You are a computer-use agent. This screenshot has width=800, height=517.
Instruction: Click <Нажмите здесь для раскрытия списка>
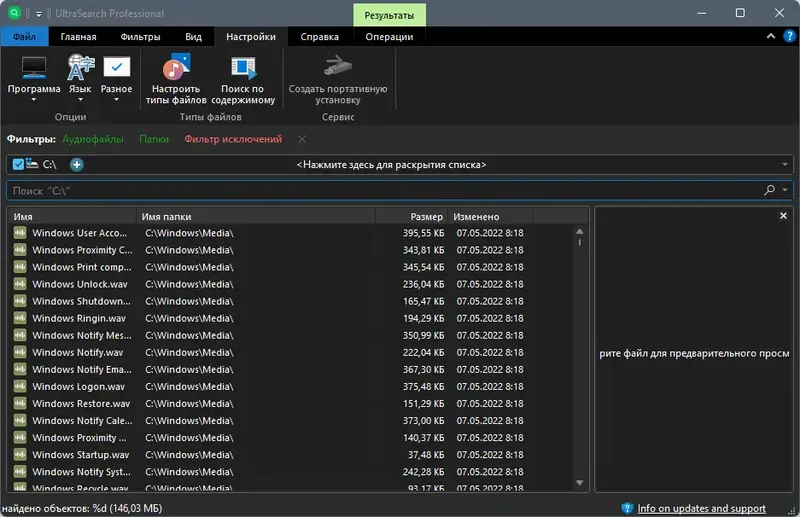pyautogui.click(x=391, y=165)
